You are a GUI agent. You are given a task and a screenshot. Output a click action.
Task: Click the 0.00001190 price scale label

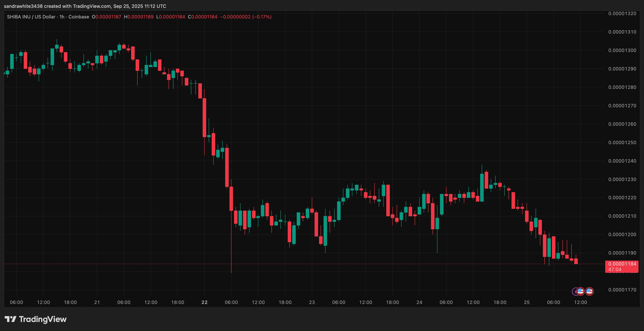[622, 253]
